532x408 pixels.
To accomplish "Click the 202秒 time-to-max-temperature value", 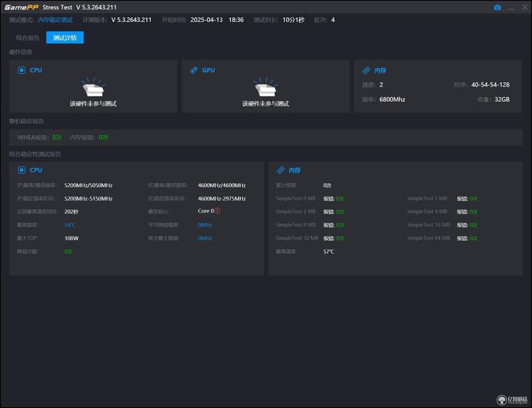I will [71, 212].
